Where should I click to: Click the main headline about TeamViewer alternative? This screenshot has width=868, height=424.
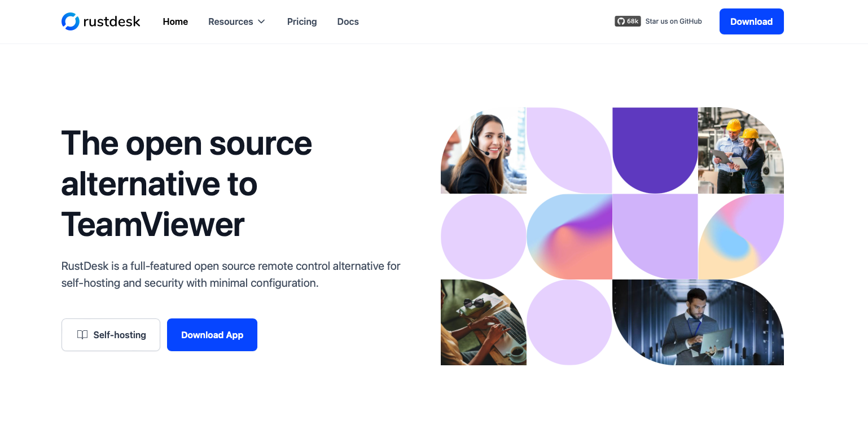click(x=187, y=183)
